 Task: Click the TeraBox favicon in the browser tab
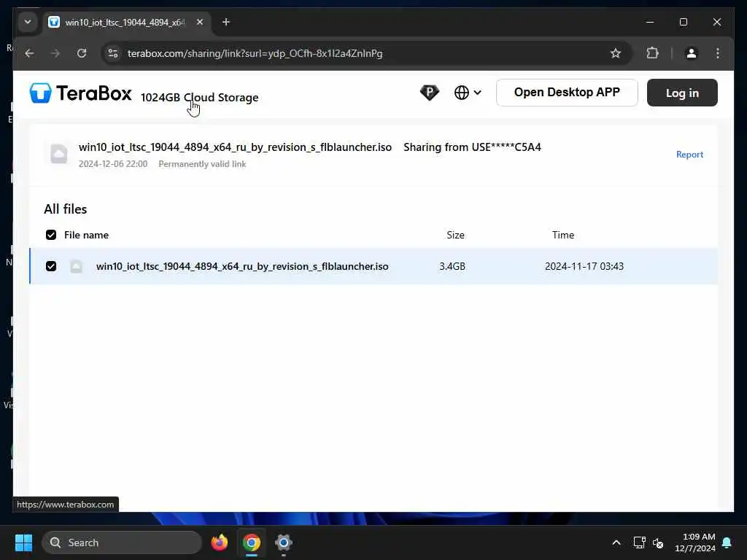click(54, 22)
